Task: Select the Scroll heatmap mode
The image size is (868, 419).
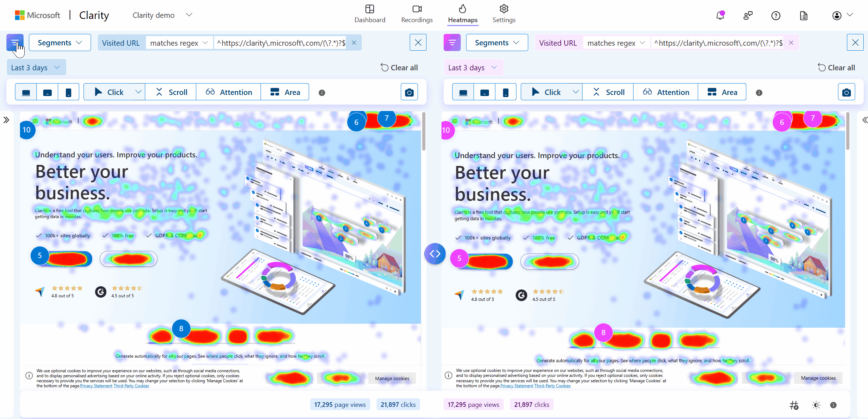Action: click(172, 92)
